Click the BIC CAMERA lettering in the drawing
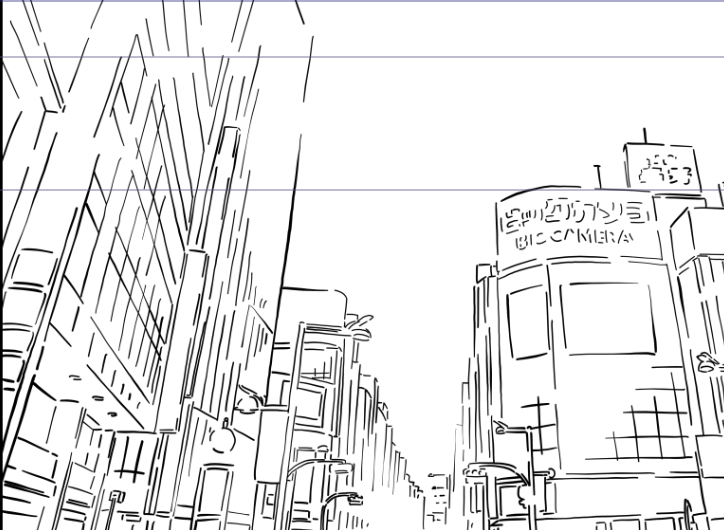The height and width of the screenshot is (530, 724). click(x=573, y=238)
